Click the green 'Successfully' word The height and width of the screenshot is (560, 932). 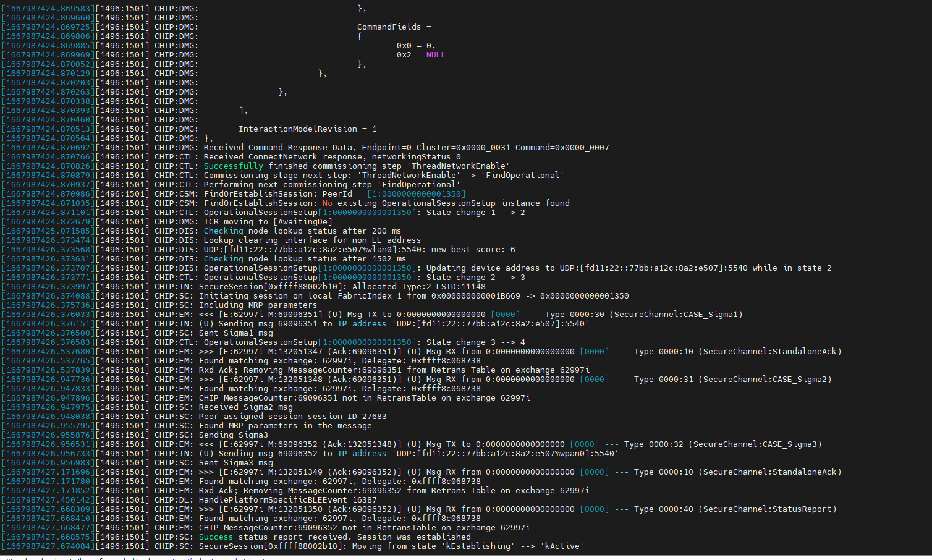click(x=234, y=166)
